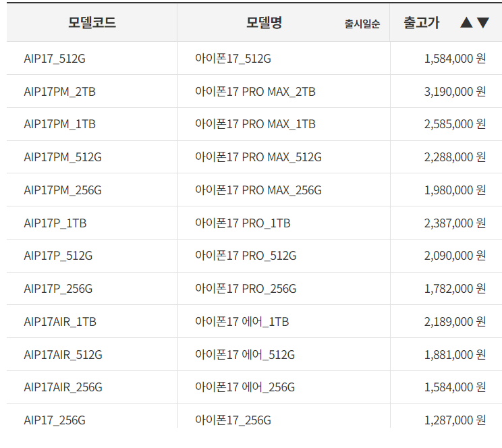Click the 출고가 column header

tap(421, 22)
